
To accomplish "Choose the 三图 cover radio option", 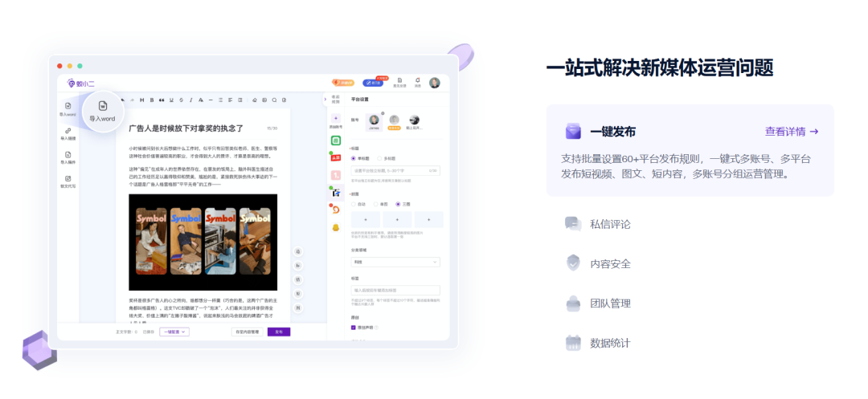I will (x=397, y=204).
